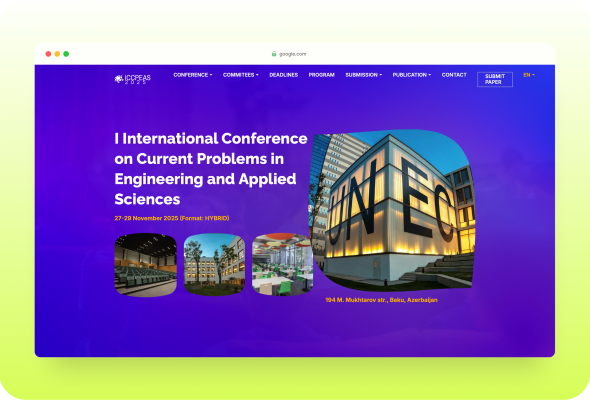Expand the Commitees dropdown menu
Screen dimensions: 590x400
(x=240, y=75)
